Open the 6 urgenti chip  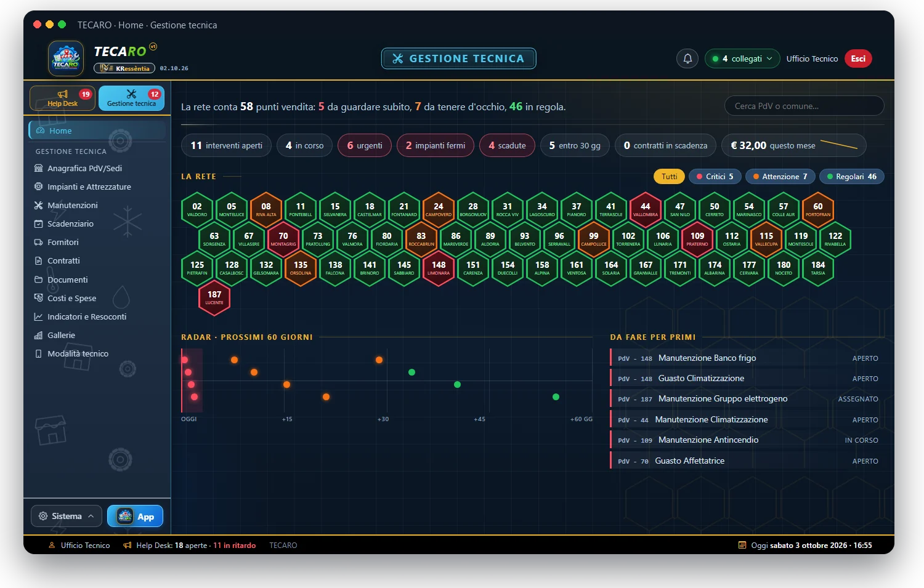pyautogui.click(x=365, y=145)
